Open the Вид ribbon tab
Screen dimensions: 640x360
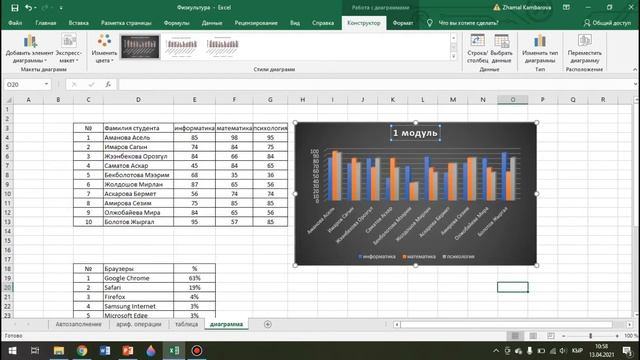[295, 23]
